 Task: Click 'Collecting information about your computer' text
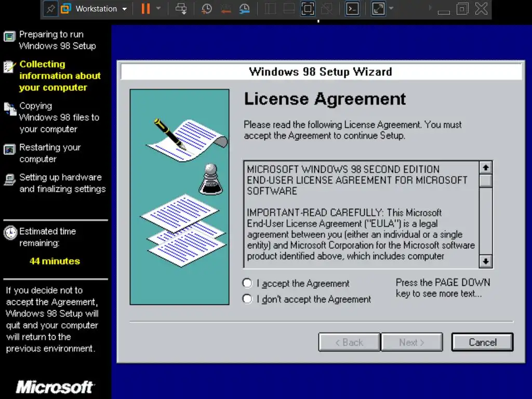click(60, 76)
